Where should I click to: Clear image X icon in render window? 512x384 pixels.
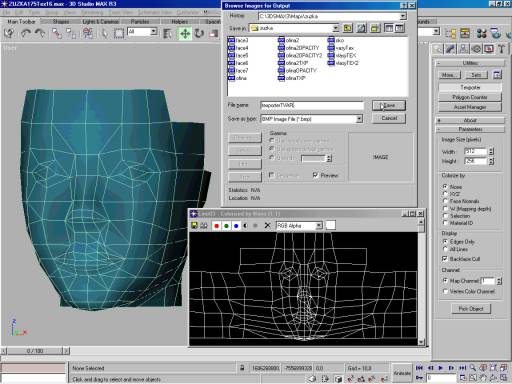(267, 226)
